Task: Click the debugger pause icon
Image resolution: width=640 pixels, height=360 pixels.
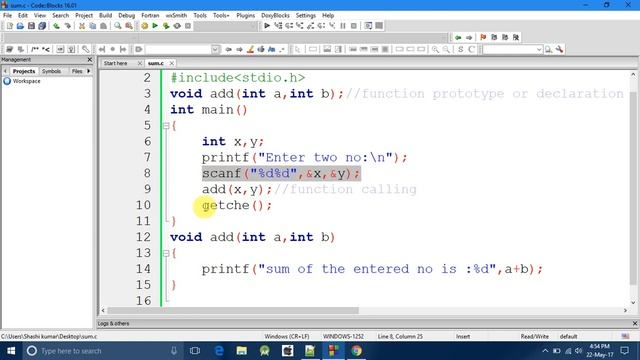Action: pos(343,26)
